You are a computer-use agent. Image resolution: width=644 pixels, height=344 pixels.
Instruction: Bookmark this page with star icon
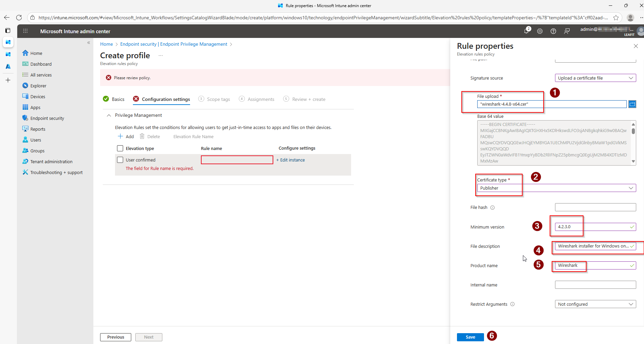click(x=616, y=18)
